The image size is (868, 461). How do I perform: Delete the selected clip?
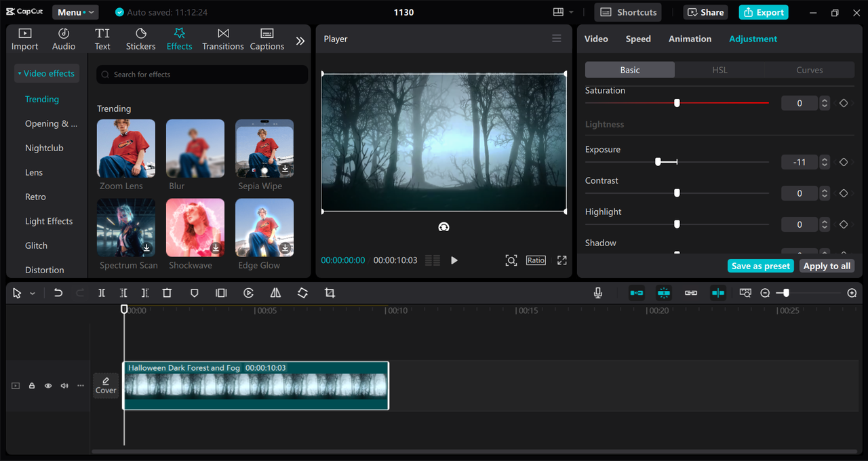click(x=167, y=293)
